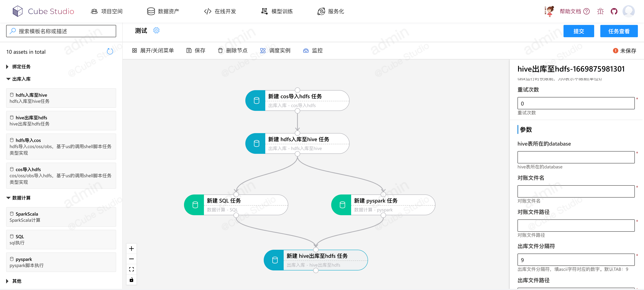This screenshot has width=644, height=290.
Task: Open the GitHub repository icon
Action: pyautogui.click(x=614, y=11)
